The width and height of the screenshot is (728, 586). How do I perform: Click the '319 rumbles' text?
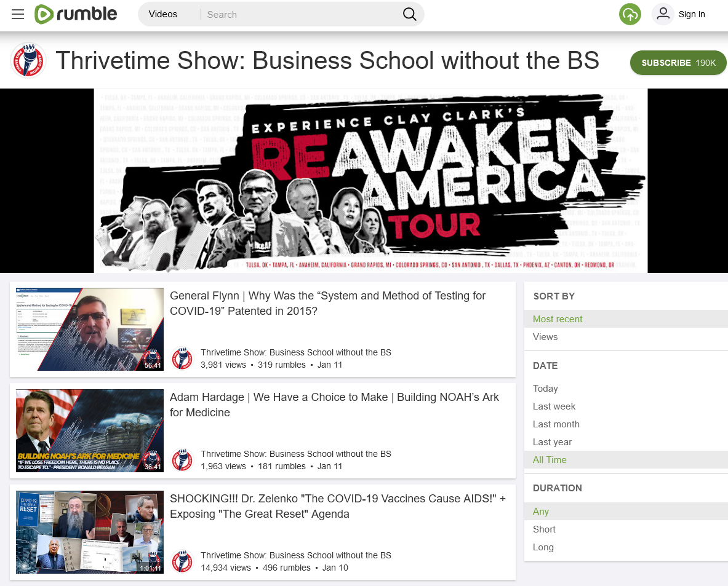282,365
